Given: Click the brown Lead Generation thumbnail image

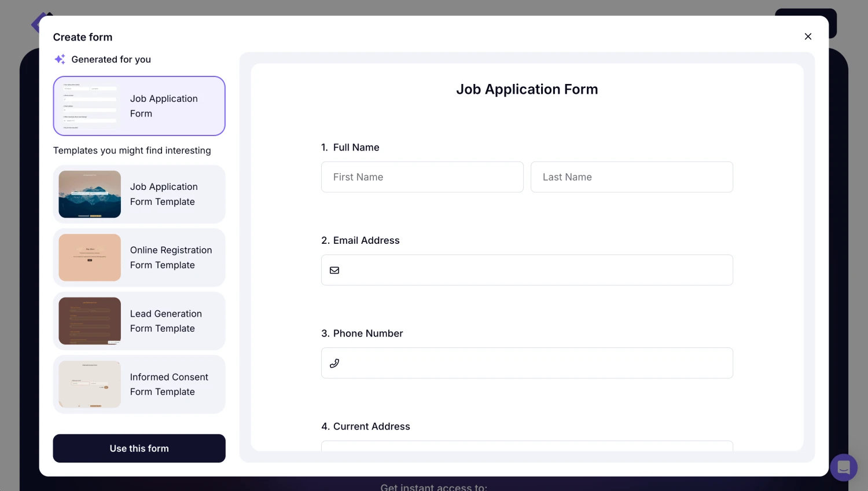Looking at the screenshot, I should pyautogui.click(x=90, y=321).
